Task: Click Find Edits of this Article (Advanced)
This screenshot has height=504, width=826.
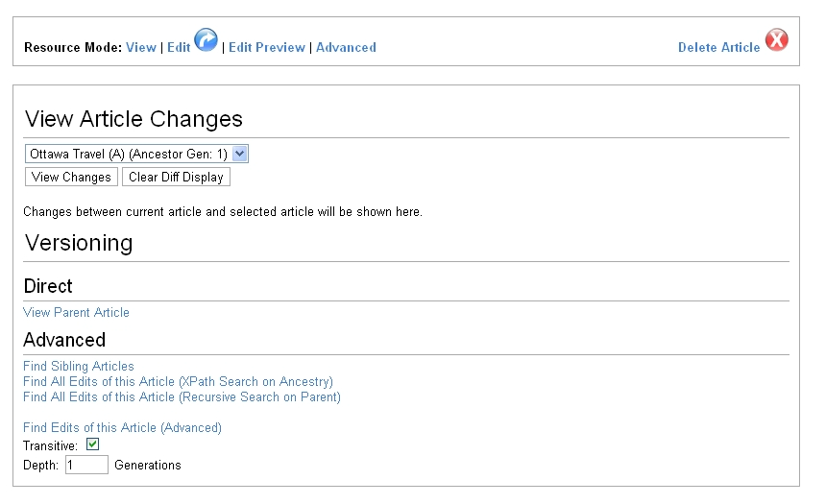Action: click(122, 427)
